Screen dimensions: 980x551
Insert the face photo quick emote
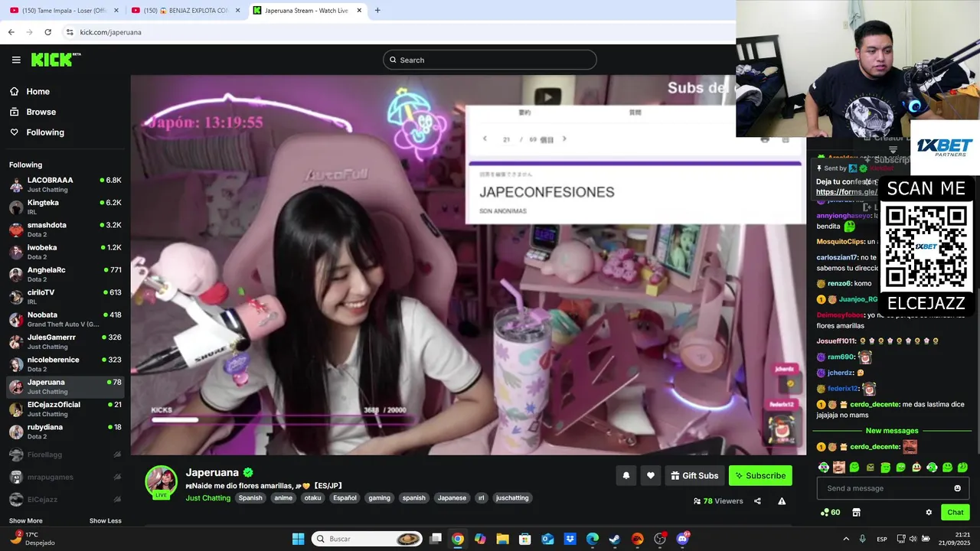click(839, 467)
